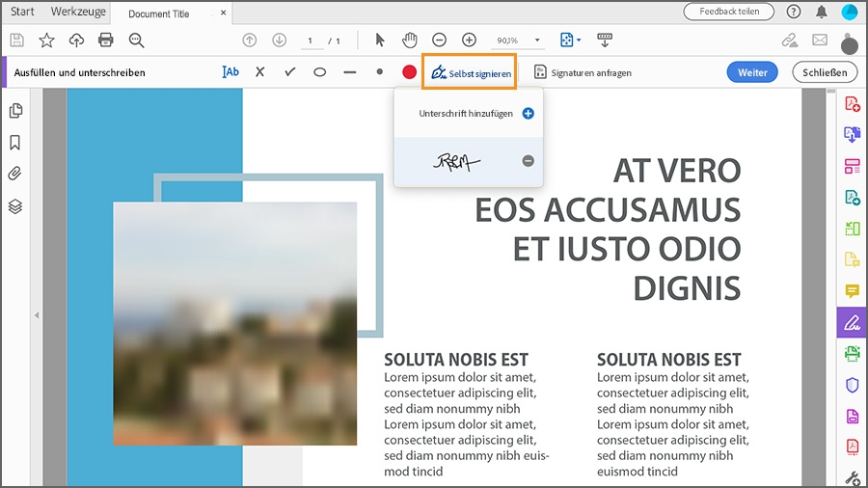Viewport: 868px width, 488px height.
Task: Click the Save file icon
Action: (17, 40)
